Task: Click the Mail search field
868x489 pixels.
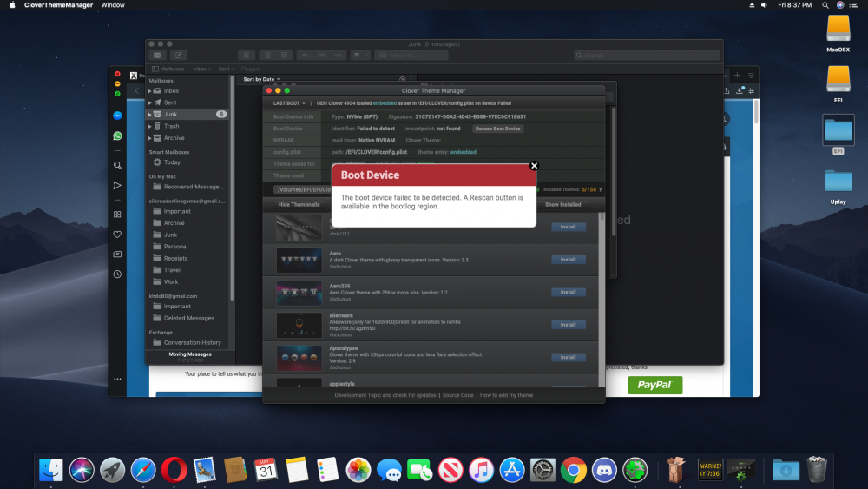Action: [x=647, y=56]
